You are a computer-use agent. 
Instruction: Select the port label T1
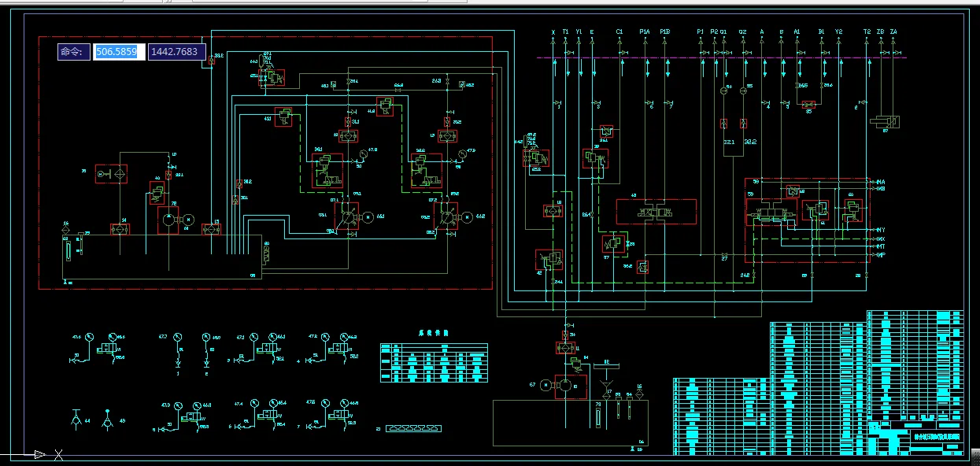(566, 31)
